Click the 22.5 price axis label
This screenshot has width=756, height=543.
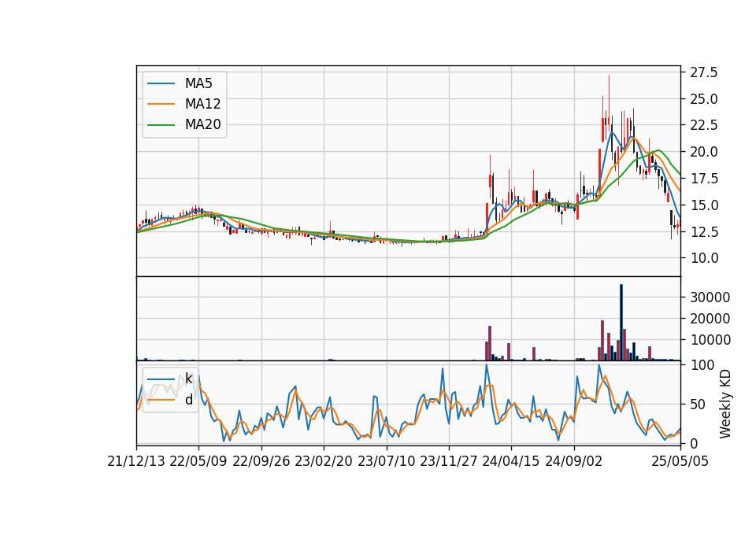coord(704,125)
